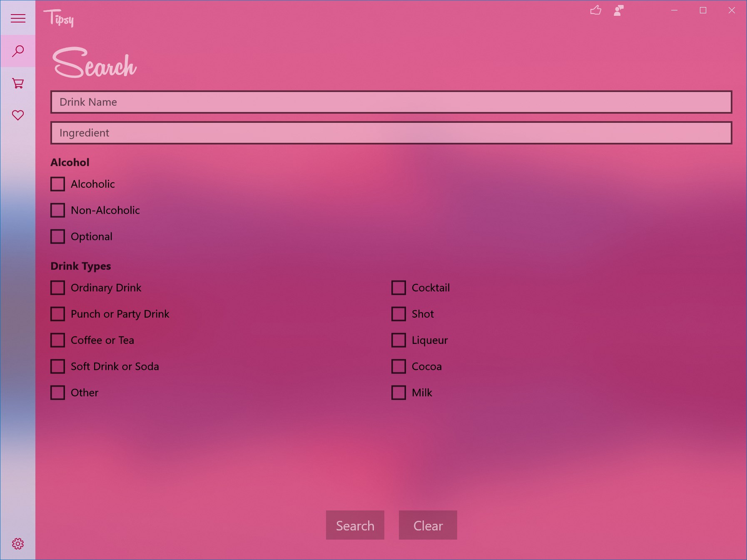Open the hamburger navigation menu
The height and width of the screenshot is (560, 747).
[x=18, y=18]
